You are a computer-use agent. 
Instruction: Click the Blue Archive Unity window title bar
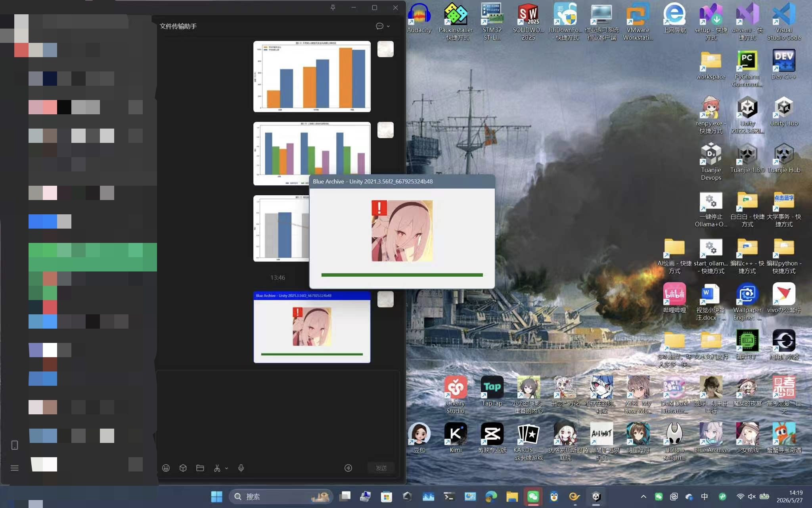402,181
